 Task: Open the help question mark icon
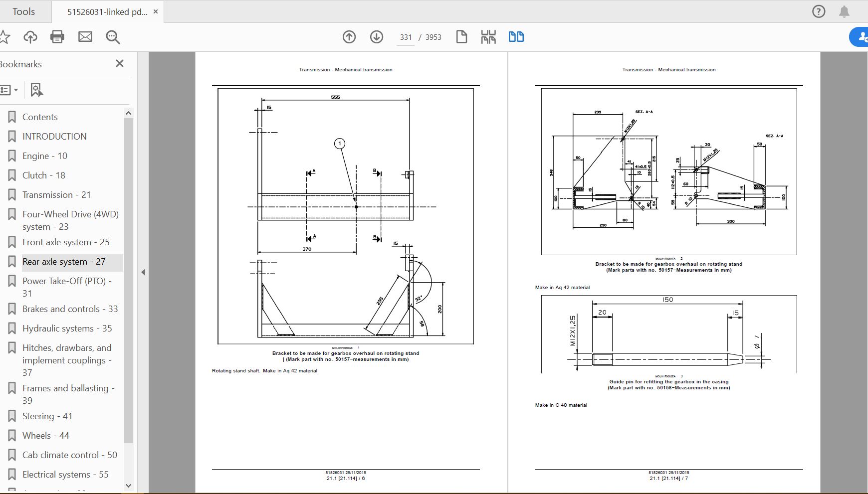point(819,11)
